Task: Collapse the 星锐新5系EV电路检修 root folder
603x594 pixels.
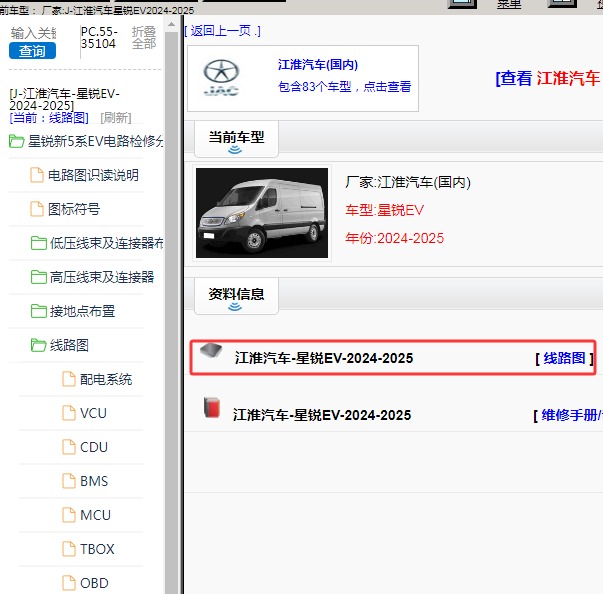Action: pyautogui.click(x=87, y=141)
